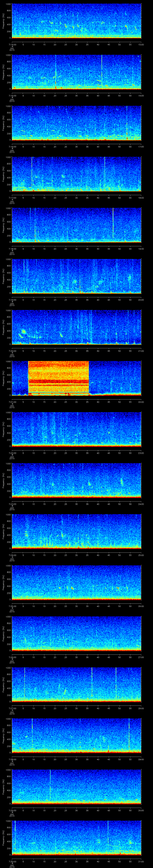Select the "17:00" end time label

click(x=141, y=147)
